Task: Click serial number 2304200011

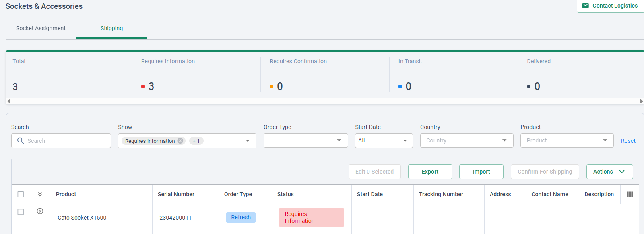Action: pos(175,218)
